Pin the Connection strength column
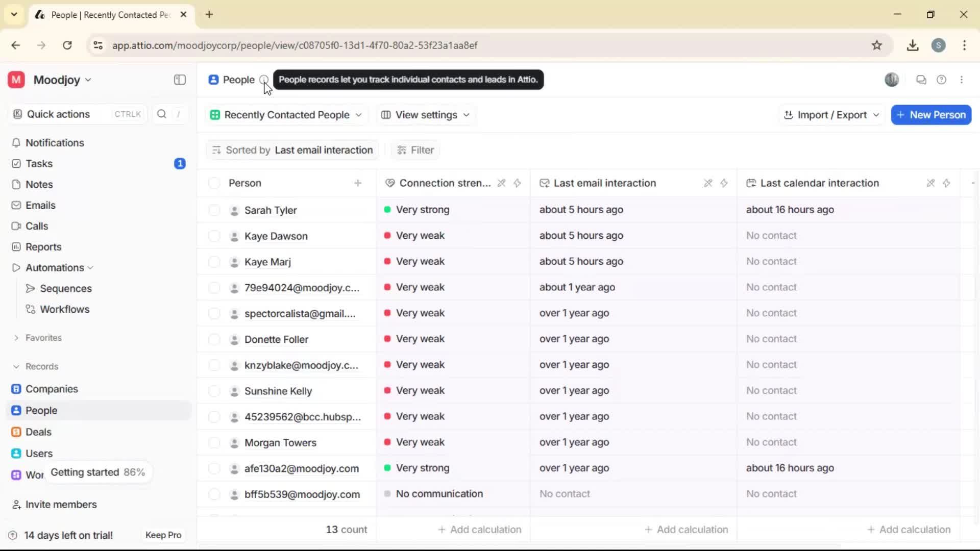The height and width of the screenshot is (551, 980). coord(502,183)
